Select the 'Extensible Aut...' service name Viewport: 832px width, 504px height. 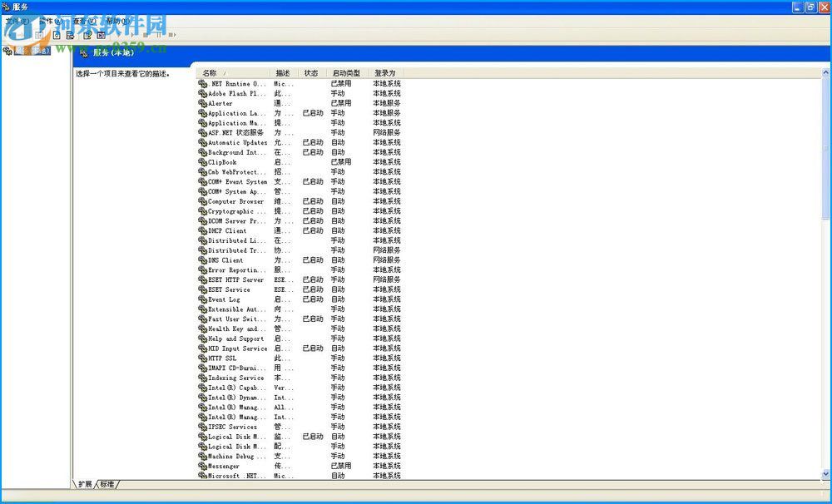click(236, 310)
